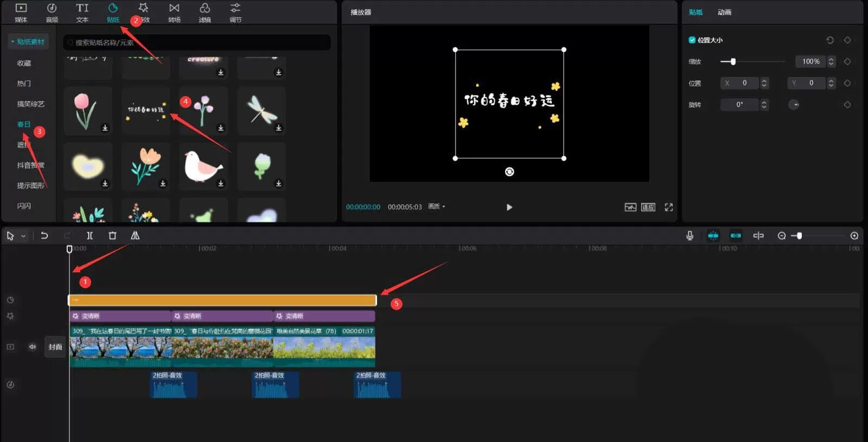Viewport: 868px width, 442px height.
Task: Add keyframe for 缩放 scale
Action: click(847, 61)
